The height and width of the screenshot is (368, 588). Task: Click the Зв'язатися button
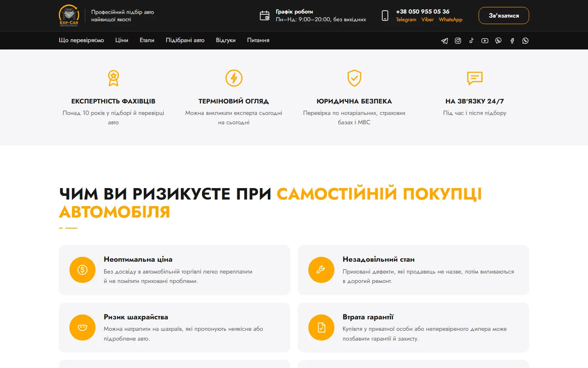[504, 16]
